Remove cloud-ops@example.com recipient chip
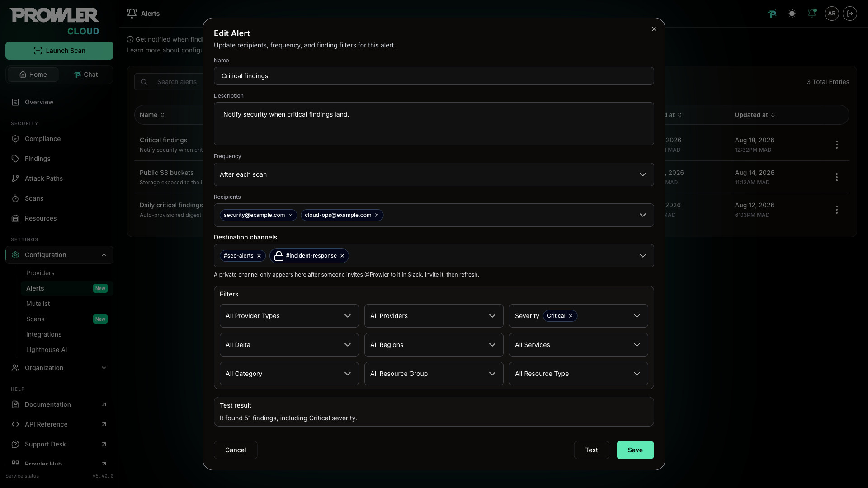This screenshot has height=488, width=868. click(x=377, y=215)
